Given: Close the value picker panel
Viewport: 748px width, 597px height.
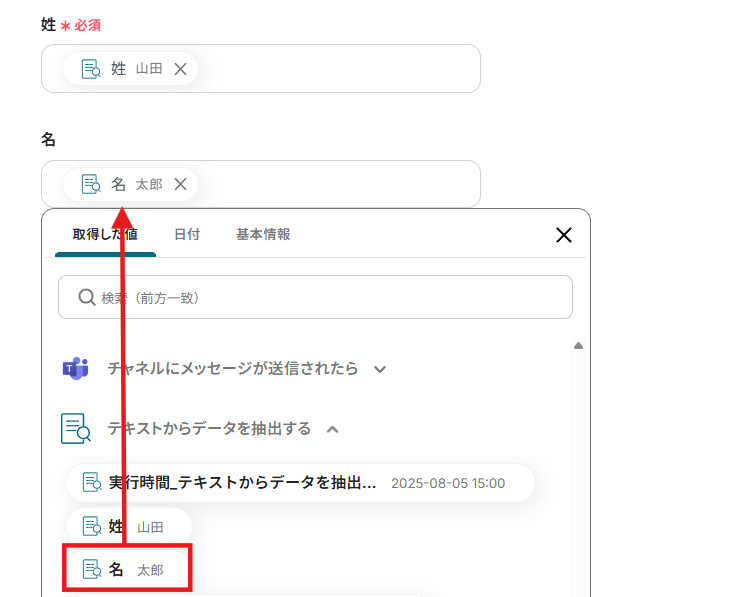Looking at the screenshot, I should click(564, 235).
